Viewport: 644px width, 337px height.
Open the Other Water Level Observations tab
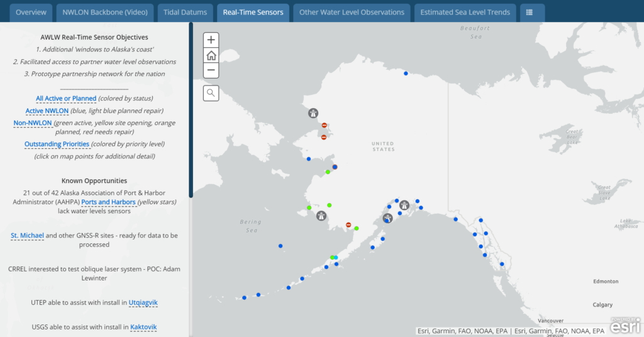[352, 13]
